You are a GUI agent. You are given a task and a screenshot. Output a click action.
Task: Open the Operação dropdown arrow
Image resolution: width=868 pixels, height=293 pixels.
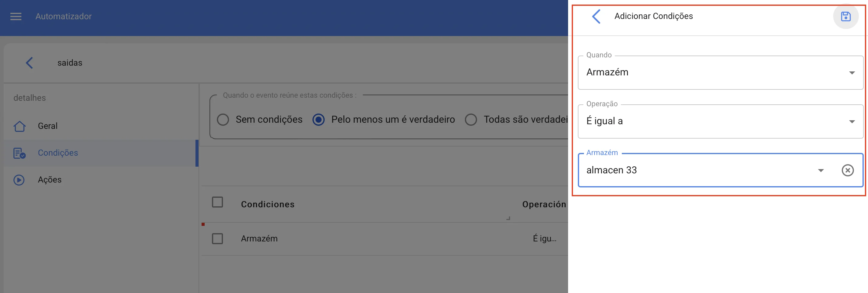pyautogui.click(x=852, y=121)
